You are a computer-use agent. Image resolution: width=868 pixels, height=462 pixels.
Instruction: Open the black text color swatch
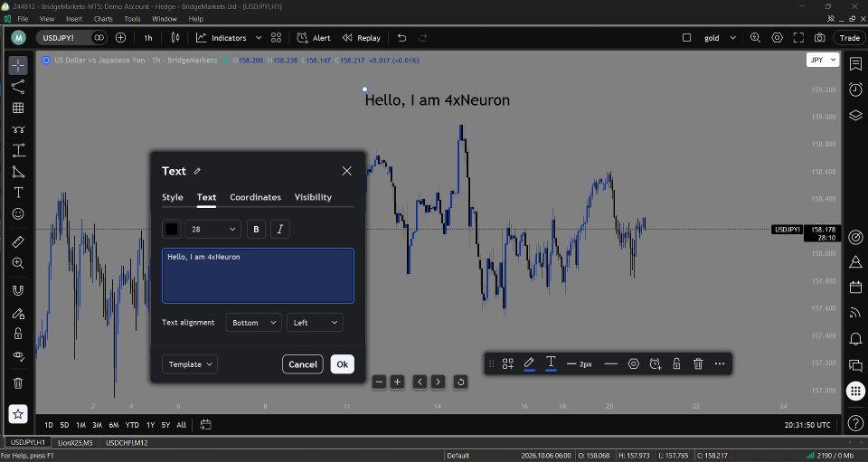coord(172,229)
